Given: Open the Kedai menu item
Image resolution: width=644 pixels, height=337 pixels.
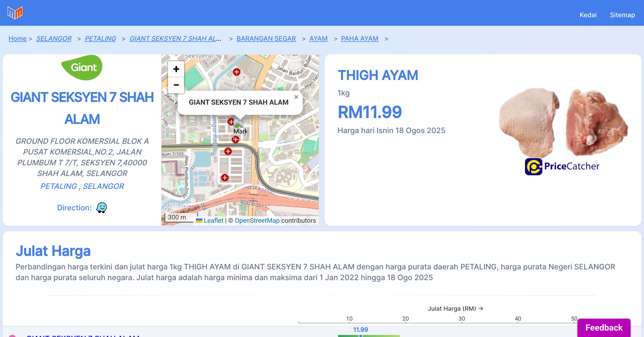Looking at the screenshot, I should click(588, 15).
